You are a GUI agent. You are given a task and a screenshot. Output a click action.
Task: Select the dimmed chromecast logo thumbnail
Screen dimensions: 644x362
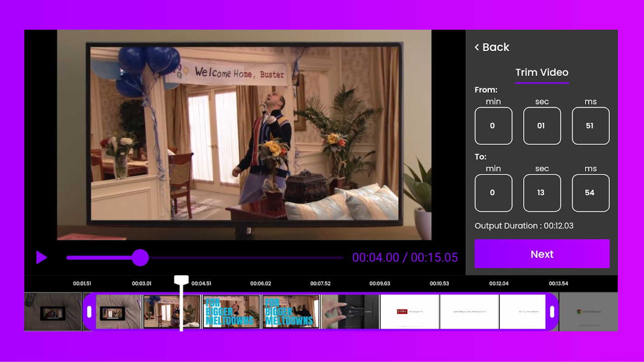coord(588,312)
